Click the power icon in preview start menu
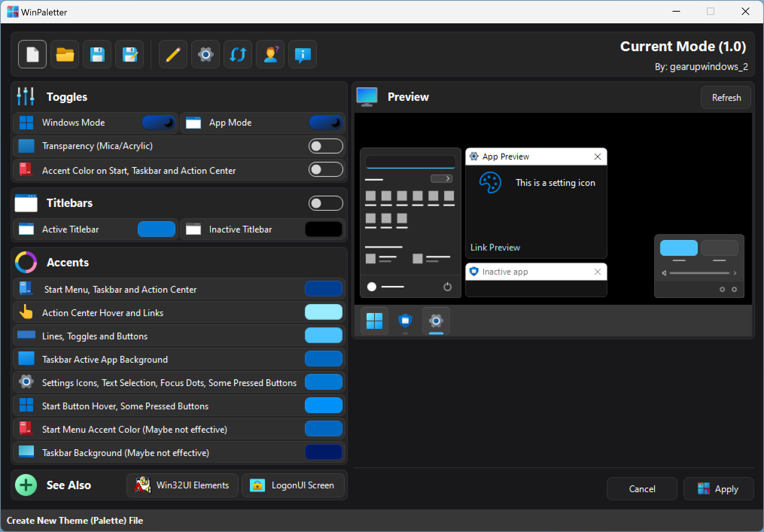 447,287
